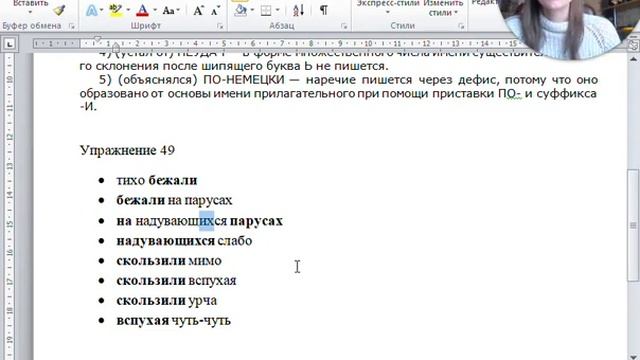Viewport: 640px width, 360px height.
Task: Click list item скользили вспухая
Action: [x=176, y=281]
